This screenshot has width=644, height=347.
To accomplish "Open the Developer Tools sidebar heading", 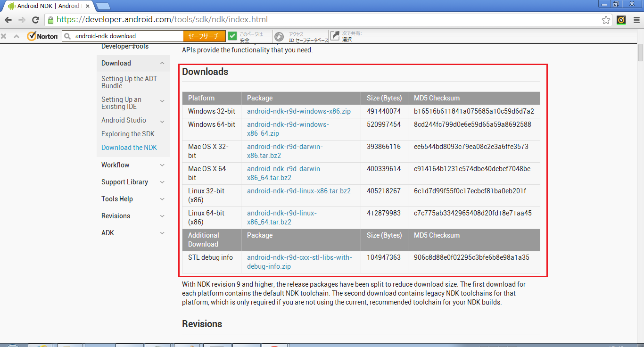I will (x=125, y=47).
